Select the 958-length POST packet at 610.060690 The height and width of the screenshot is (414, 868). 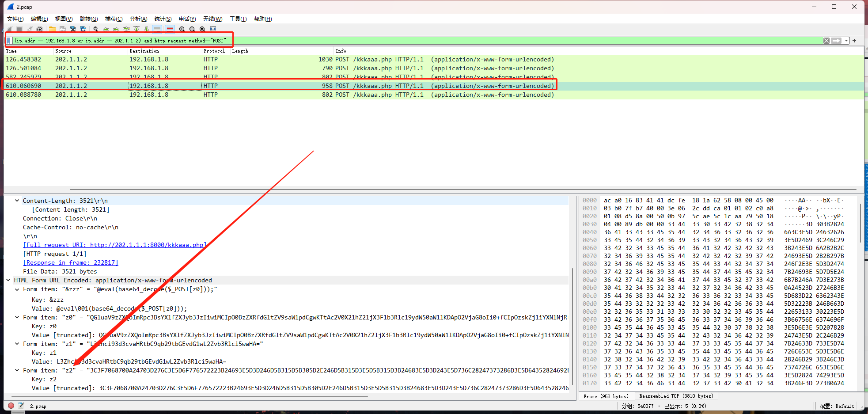434,86
